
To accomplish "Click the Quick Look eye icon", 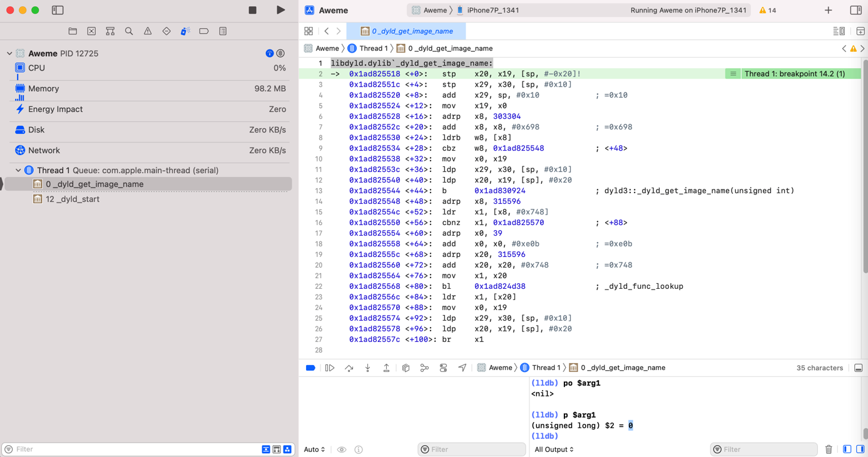I will click(342, 449).
